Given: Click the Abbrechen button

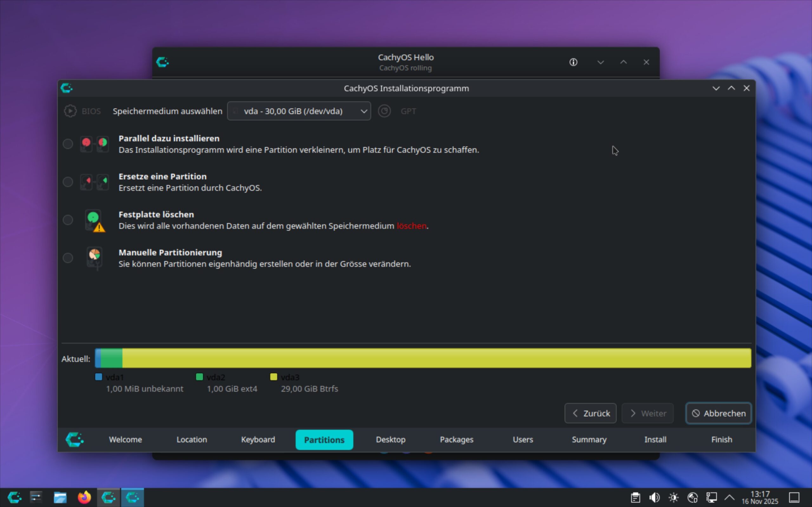Looking at the screenshot, I should (x=718, y=414).
